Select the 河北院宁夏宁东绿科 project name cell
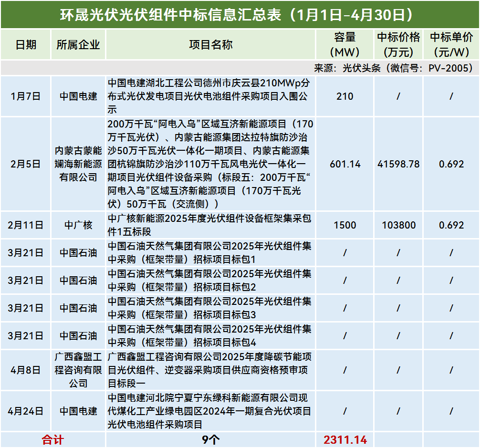The height and width of the screenshot is (448, 480). (x=209, y=411)
